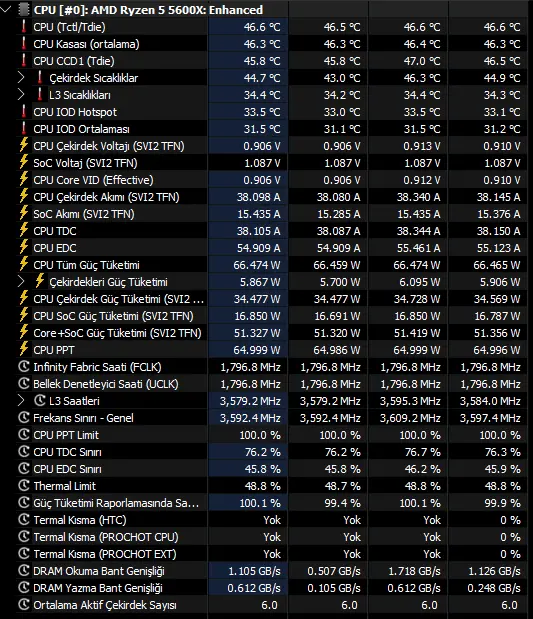
Task: Click lightning icon beside SoC Voltaj
Action: coord(24,162)
